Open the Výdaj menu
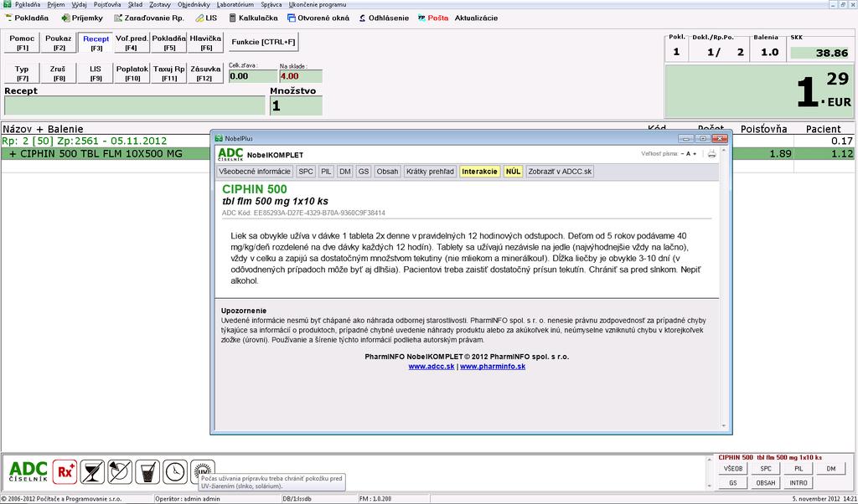Screen dimensions: 858x504 coord(80,4)
